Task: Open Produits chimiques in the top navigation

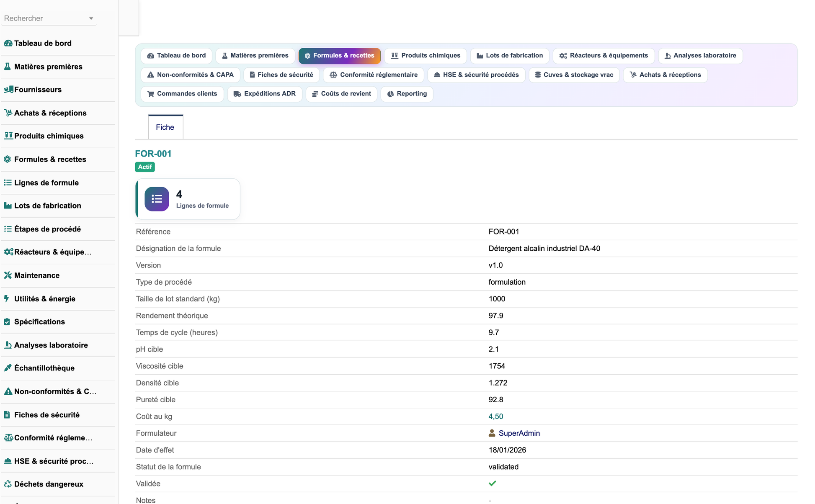Action: (425, 56)
